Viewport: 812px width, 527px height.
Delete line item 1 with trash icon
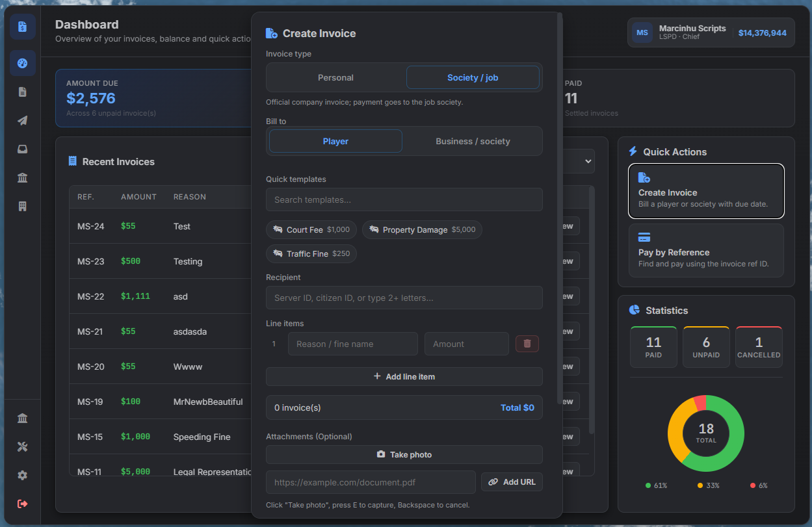(x=527, y=344)
